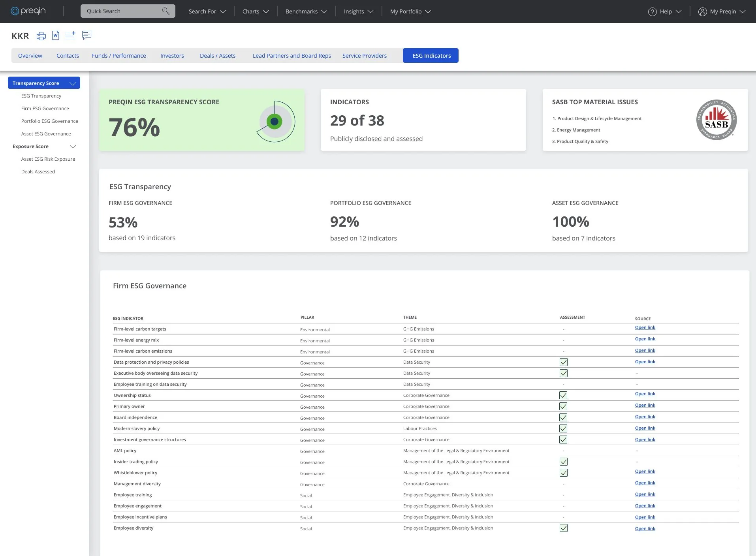Print the KKR profile
This screenshot has height=556, width=756.
(x=41, y=36)
